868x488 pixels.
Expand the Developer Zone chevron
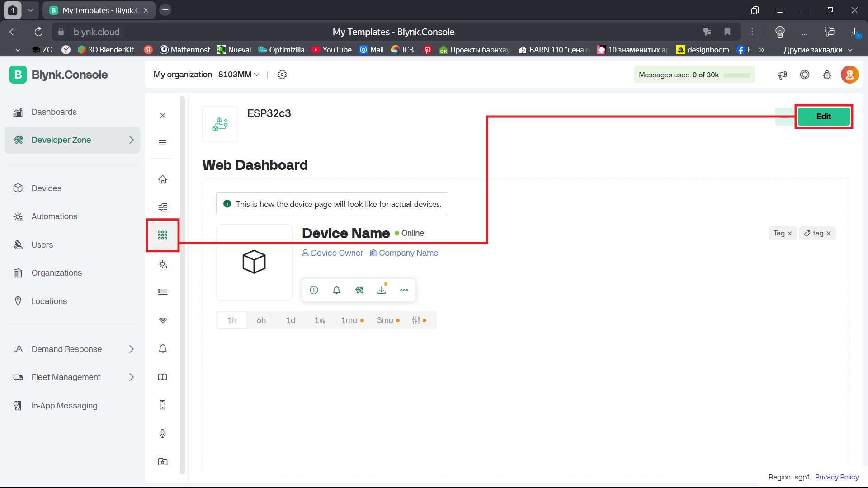click(x=132, y=140)
